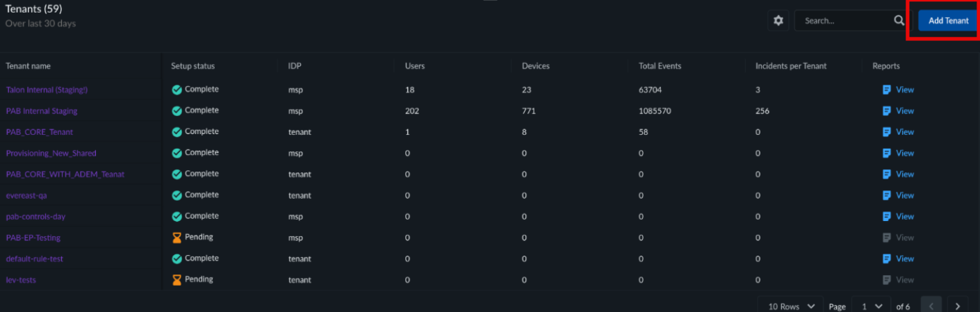Go to next page with right arrow
Image resolution: width=980 pixels, height=312 pixels.
tap(958, 306)
